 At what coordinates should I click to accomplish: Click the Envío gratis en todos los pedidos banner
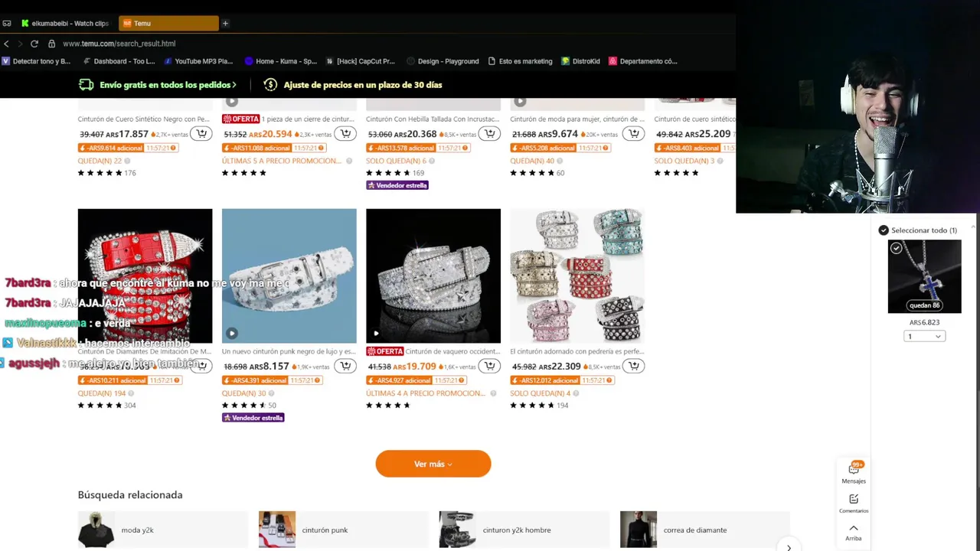158,85
